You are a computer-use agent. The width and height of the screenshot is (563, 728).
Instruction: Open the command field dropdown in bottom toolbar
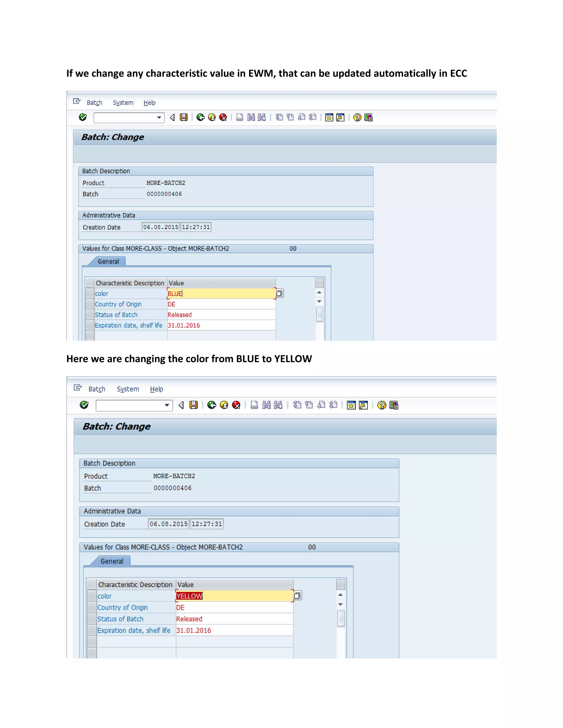pos(167,405)
